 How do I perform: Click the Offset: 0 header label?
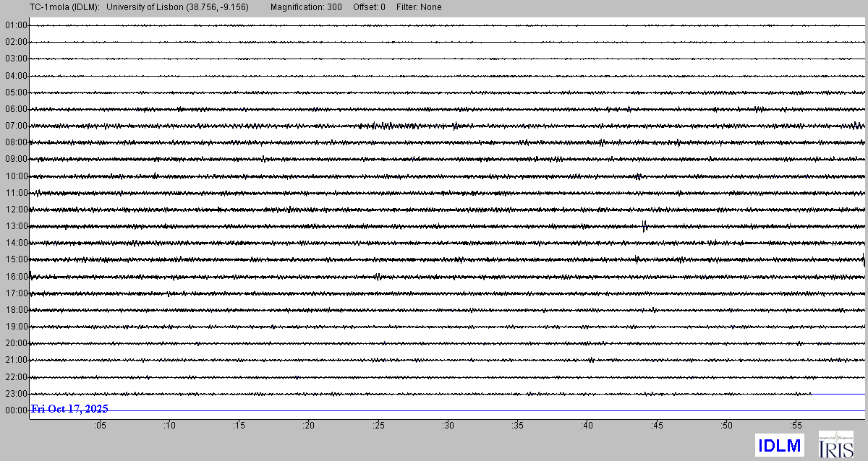pos(369,7)
